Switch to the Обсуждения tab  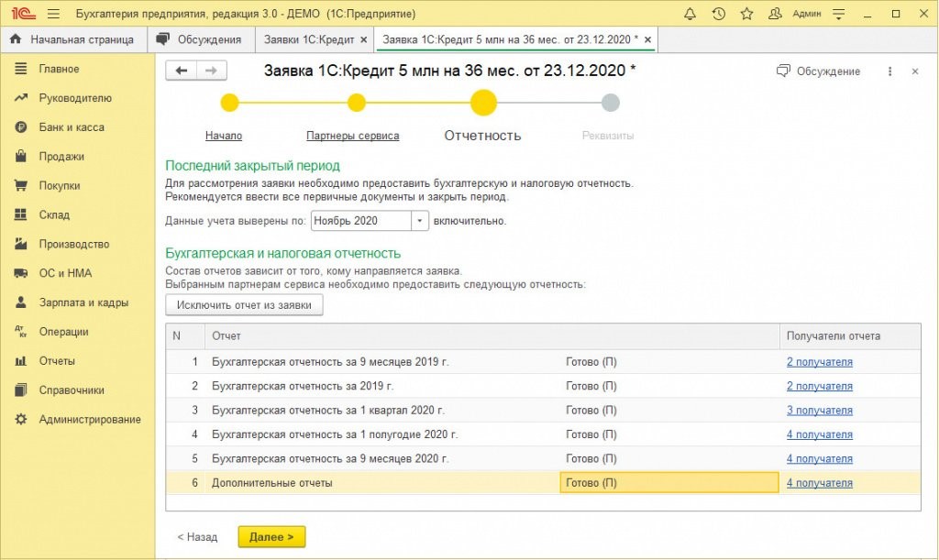point(200,39)
